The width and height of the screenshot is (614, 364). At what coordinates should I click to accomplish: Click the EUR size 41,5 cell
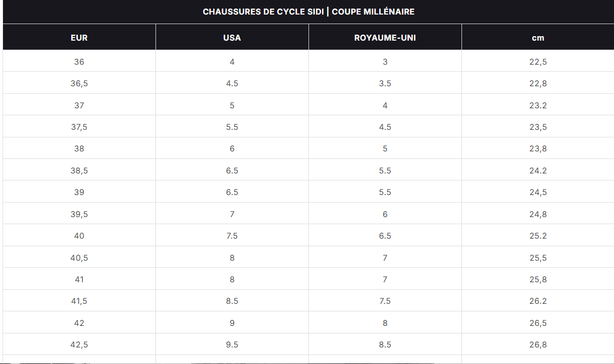pos(79,301)
